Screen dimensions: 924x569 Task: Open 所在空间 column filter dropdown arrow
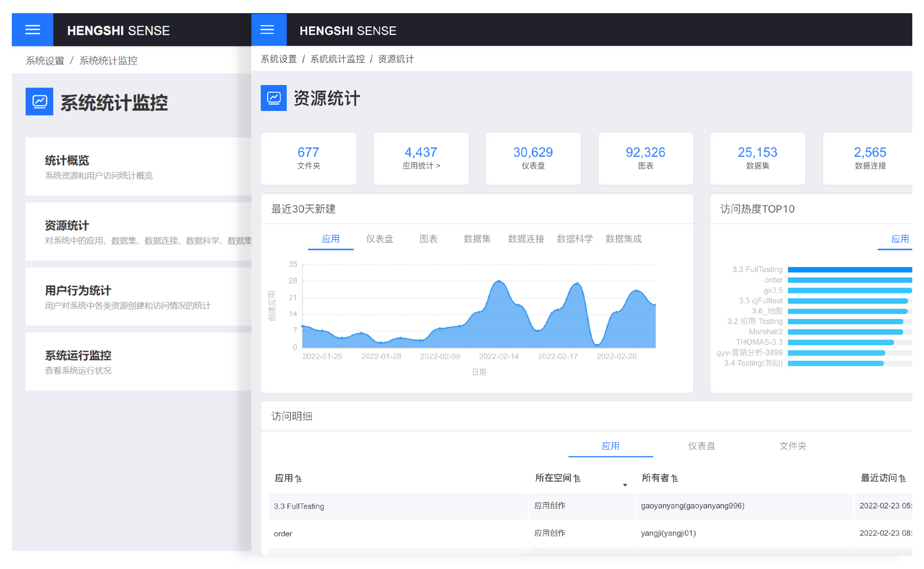pos(625,485)
